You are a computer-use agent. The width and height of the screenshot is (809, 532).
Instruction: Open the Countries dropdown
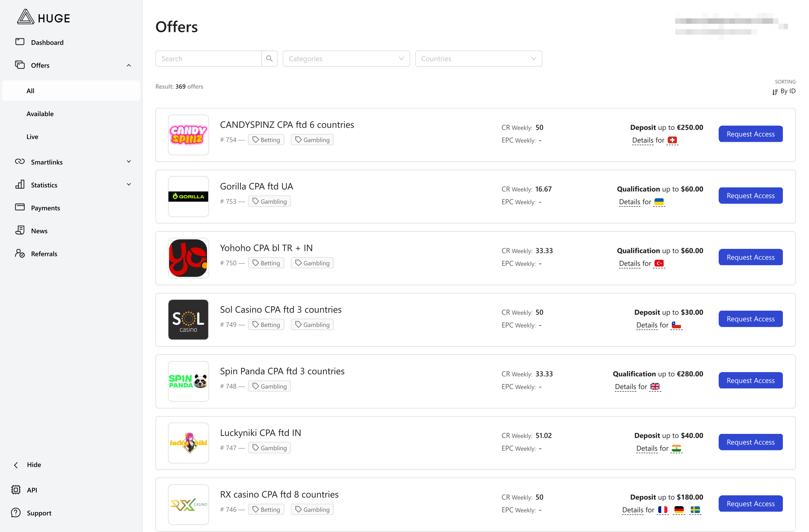coord(479,58)
